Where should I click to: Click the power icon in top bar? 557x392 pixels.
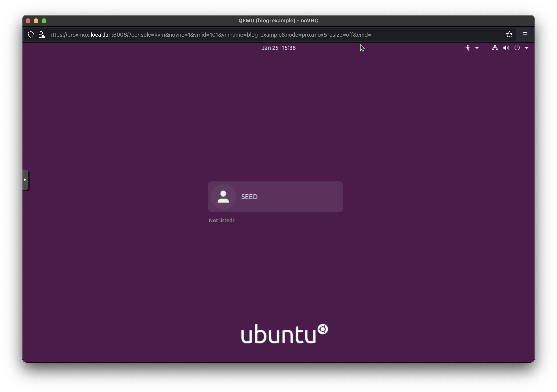point(517,48)
